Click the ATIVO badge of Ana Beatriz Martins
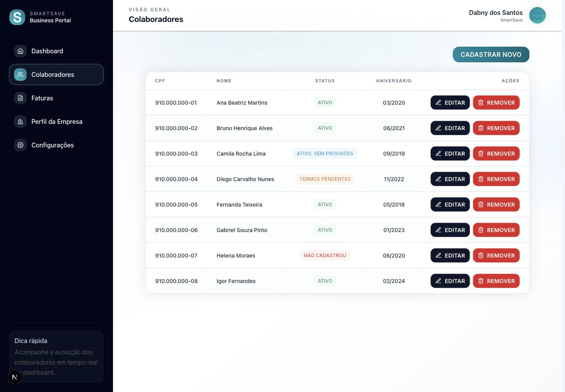This screenshot has width=565, height=392. tap(325, 103)
